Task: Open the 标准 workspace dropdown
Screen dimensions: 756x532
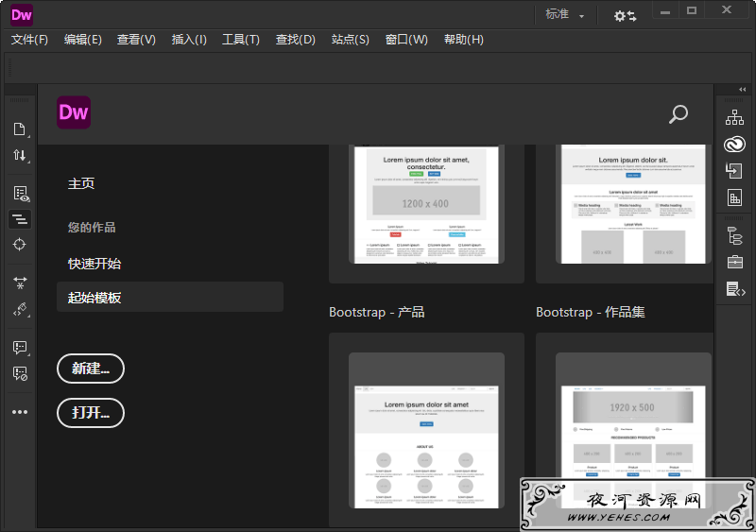Action: pyautogui.click(x=564, y=14)
